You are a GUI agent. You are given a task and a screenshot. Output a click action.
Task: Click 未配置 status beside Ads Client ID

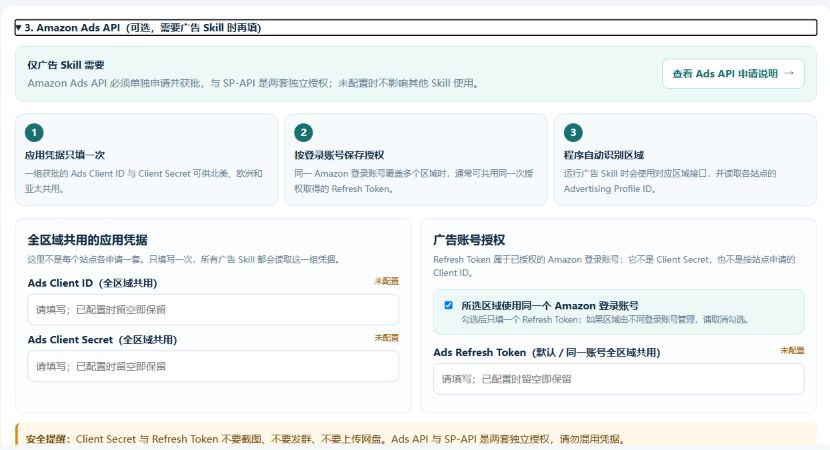click(386, 281)
